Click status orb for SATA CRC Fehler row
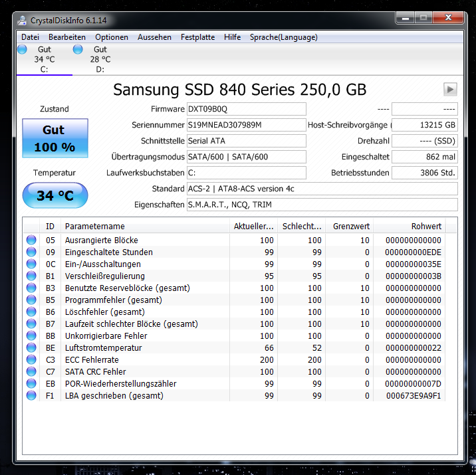The height and width of the screenshot is (475, 476). click(x=31, y=371)
